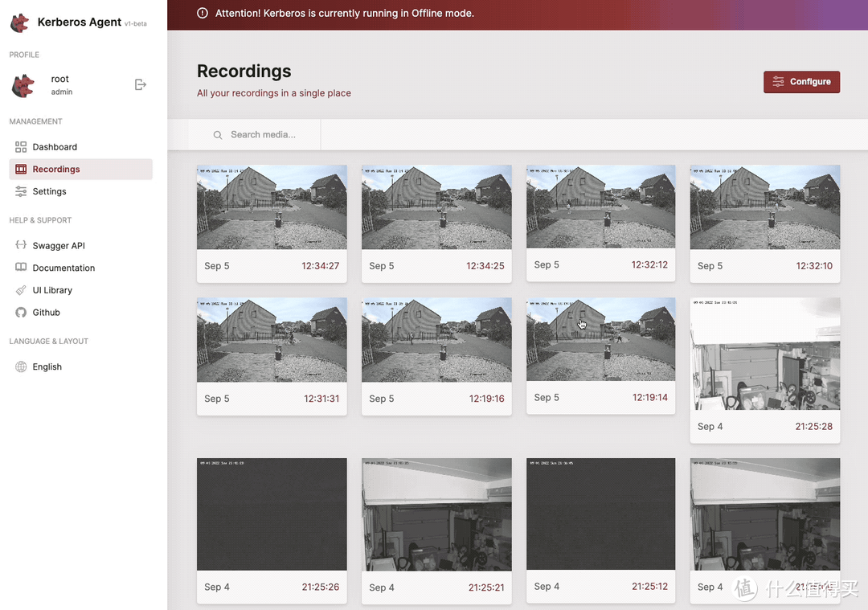Change language from English selector

(47, 366)
